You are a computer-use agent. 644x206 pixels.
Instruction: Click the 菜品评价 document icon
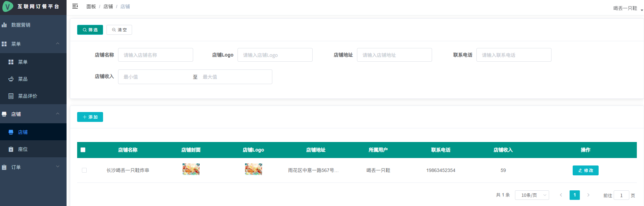11,96
